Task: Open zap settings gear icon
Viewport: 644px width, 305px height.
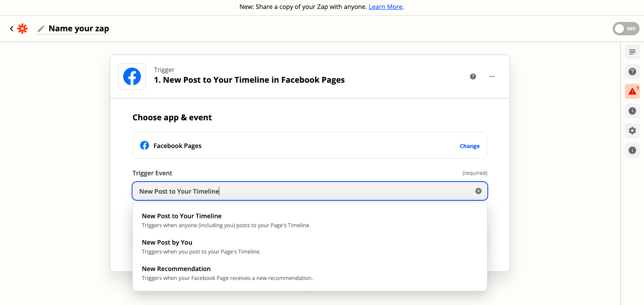Action: point(632,131)
